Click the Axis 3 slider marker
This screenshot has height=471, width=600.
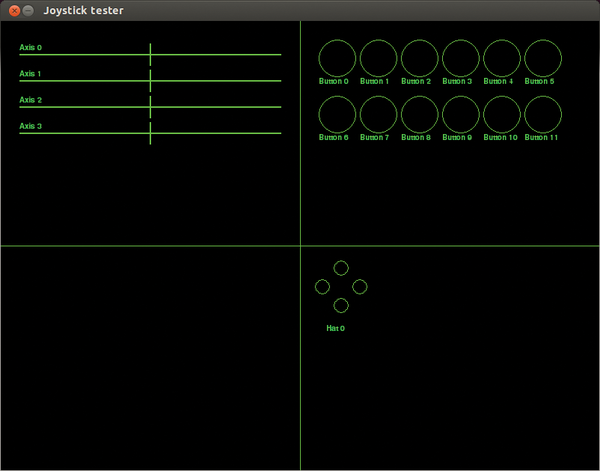(x=150, y=133)
